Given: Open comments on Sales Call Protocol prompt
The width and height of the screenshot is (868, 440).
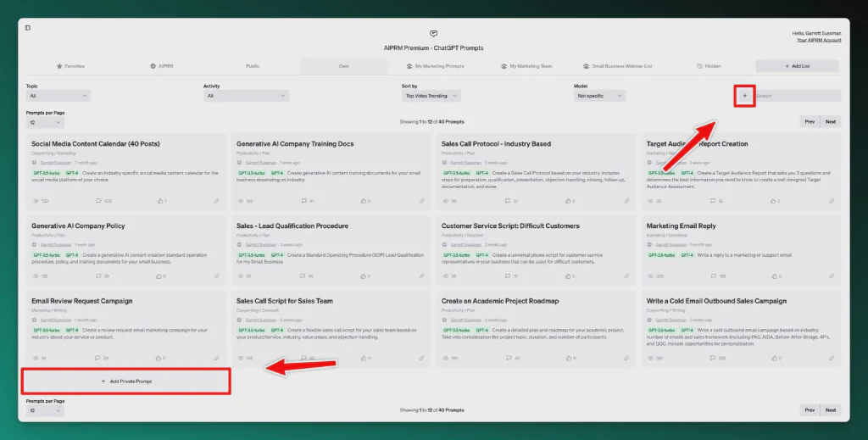Looking at the screenshot, I should point(508,201).
